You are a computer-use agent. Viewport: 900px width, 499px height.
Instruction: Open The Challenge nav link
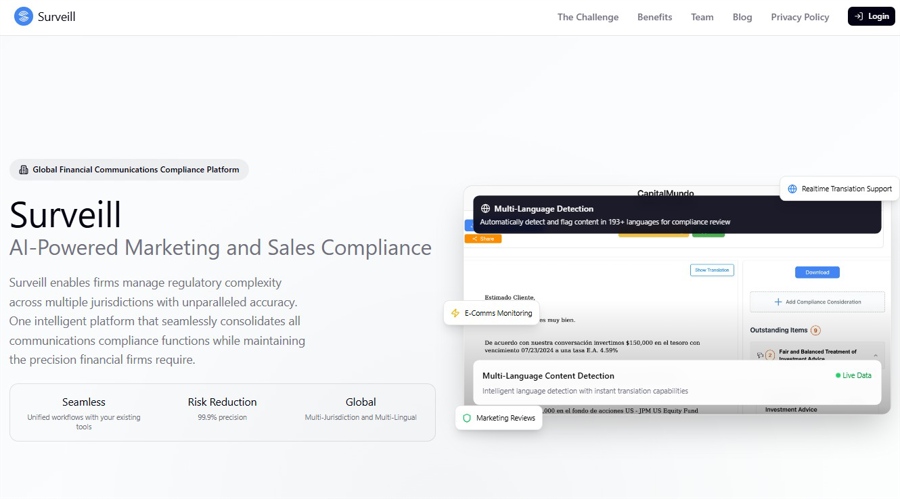pos(588,17)
